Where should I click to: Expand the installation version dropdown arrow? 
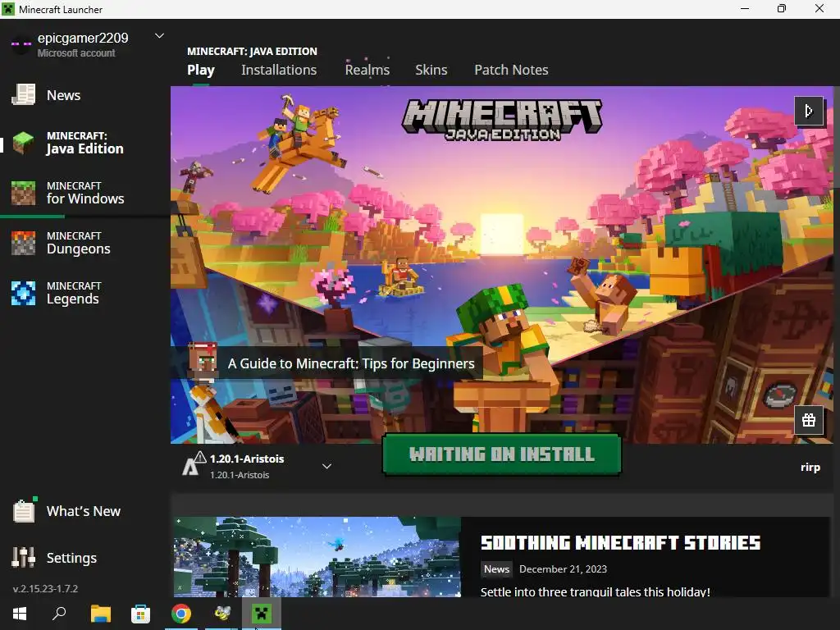[x=326, y=466]
